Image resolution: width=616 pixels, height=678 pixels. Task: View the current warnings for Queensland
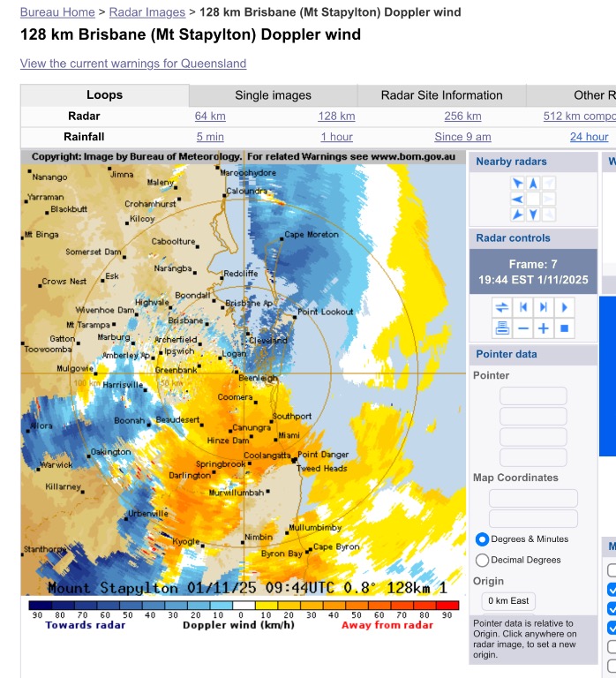(133, 64)
